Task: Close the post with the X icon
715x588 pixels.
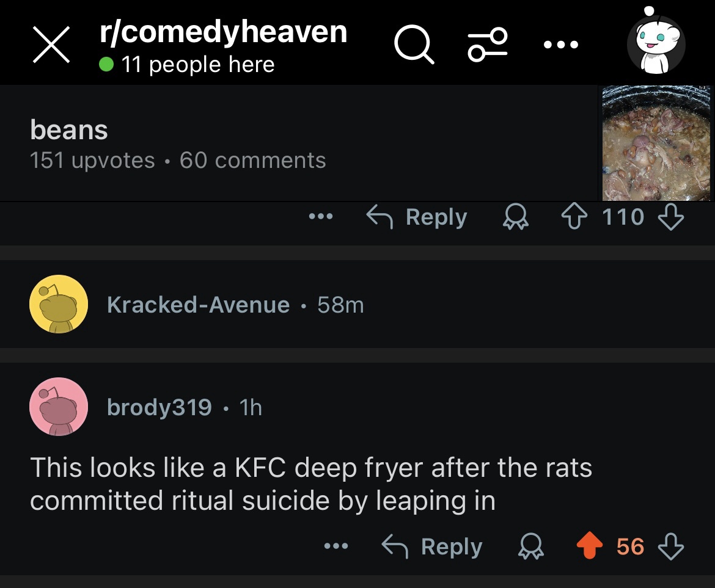Action: pyautogui.click(x=51, y=46)
